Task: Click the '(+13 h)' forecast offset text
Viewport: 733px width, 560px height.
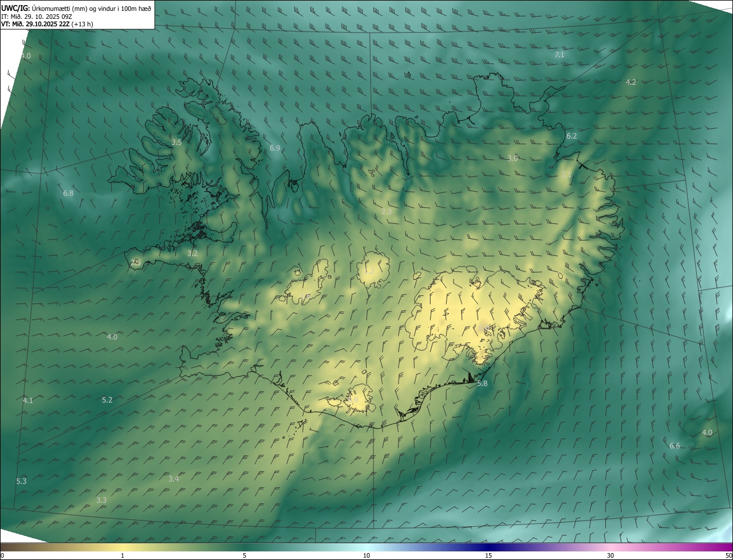Action: [82, 24]
